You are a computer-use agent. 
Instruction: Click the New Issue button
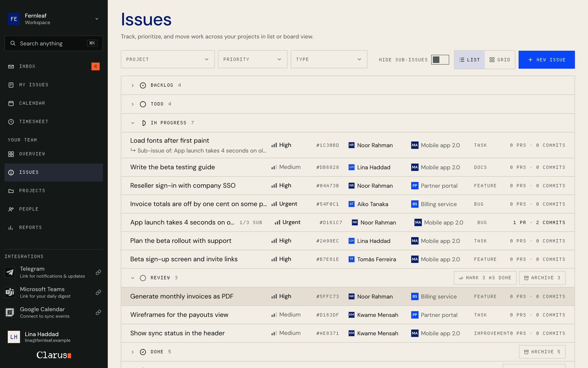tap(546, 60)
